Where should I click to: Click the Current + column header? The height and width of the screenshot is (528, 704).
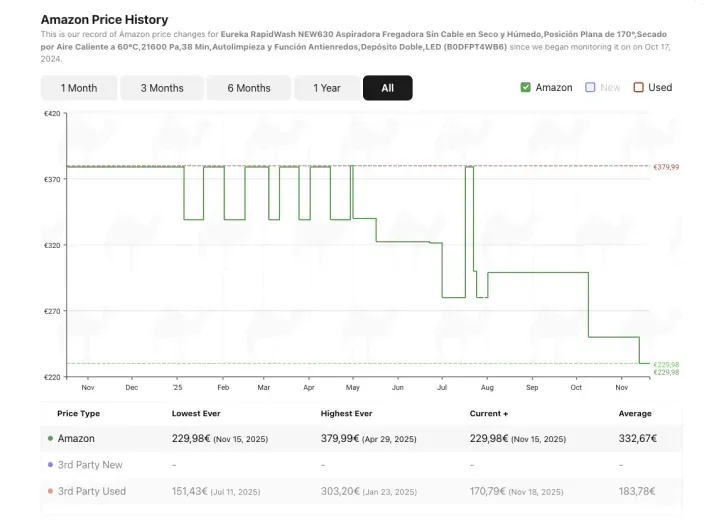(489, 414)
